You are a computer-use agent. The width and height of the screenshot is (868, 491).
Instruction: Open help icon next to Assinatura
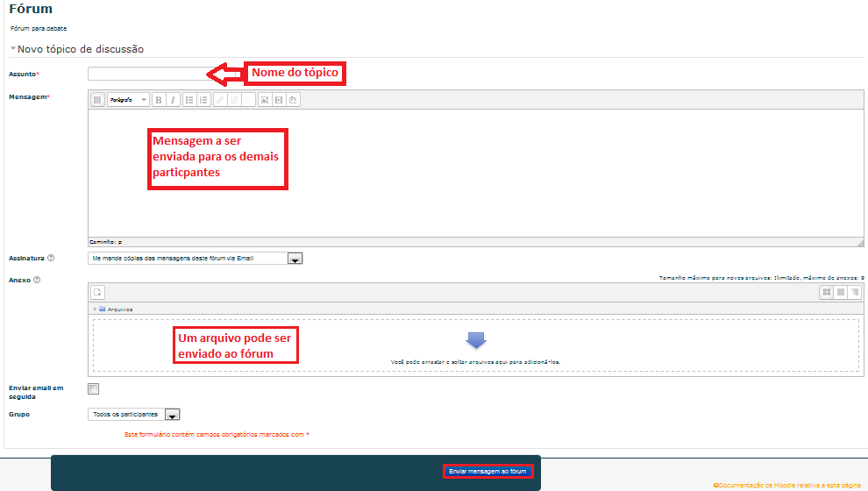51,259
